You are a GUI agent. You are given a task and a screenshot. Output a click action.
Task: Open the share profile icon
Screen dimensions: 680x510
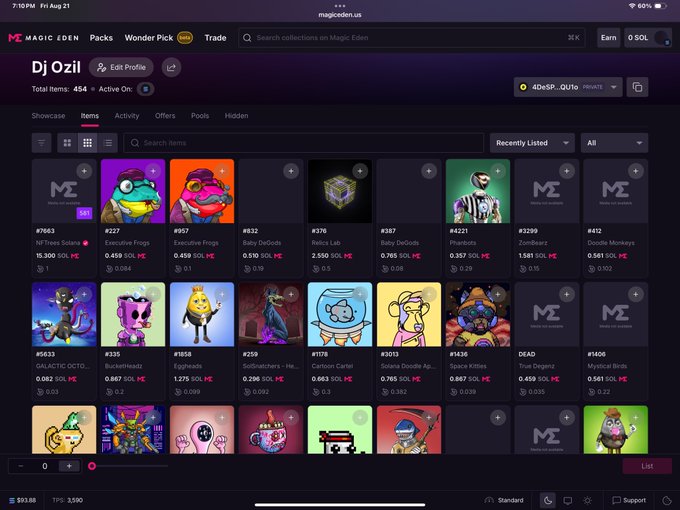click(x=171, y=67)
